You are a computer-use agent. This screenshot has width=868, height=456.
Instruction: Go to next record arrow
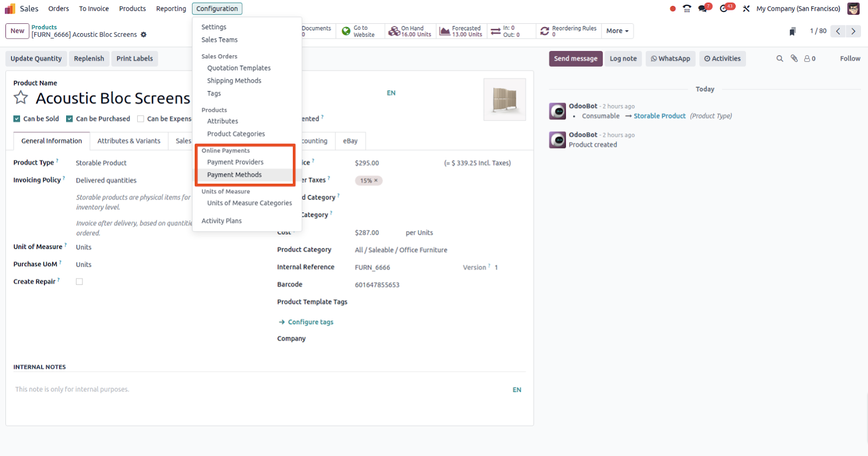pyautogui.click(x=853, y=31)
